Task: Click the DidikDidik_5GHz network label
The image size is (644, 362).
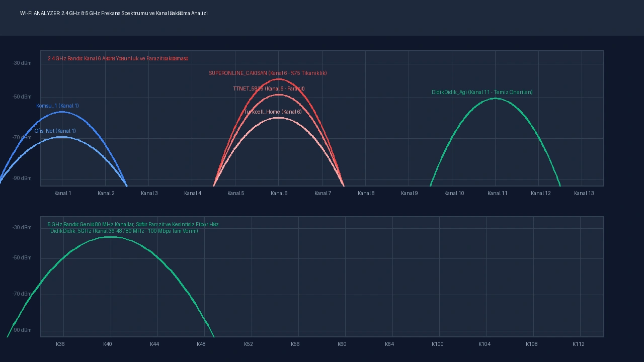Action: [x=124, y=231]
